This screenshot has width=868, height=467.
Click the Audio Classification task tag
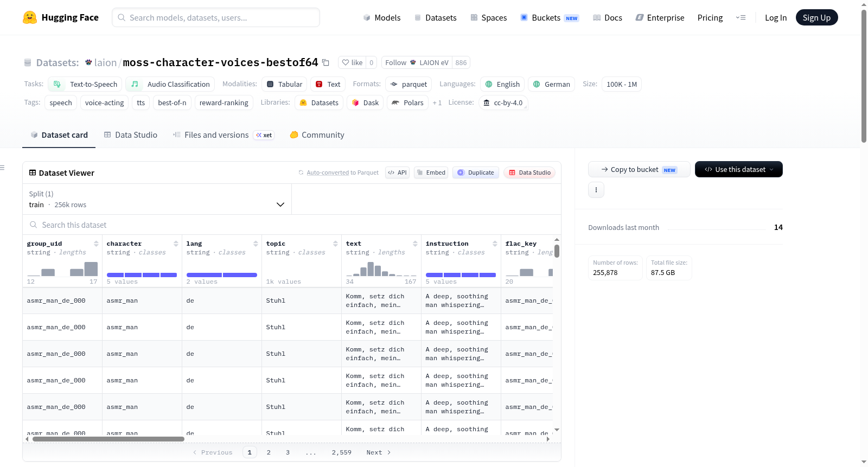[170, 84]
